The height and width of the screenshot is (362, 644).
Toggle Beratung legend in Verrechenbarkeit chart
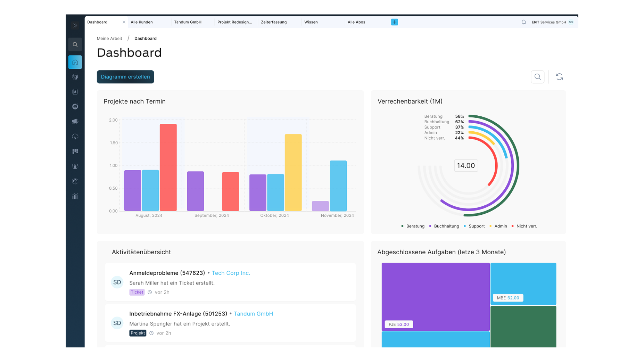point(413,226)
